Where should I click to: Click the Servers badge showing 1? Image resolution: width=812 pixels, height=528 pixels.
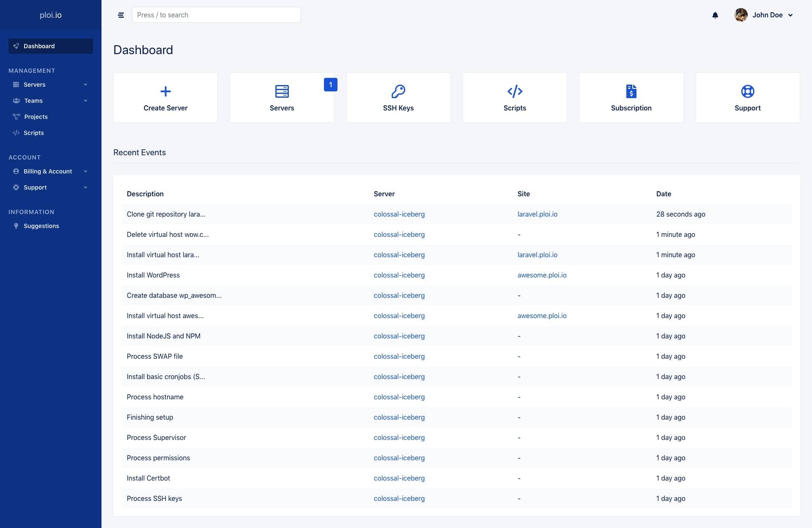pyautogui.click(x=331, y=85)
